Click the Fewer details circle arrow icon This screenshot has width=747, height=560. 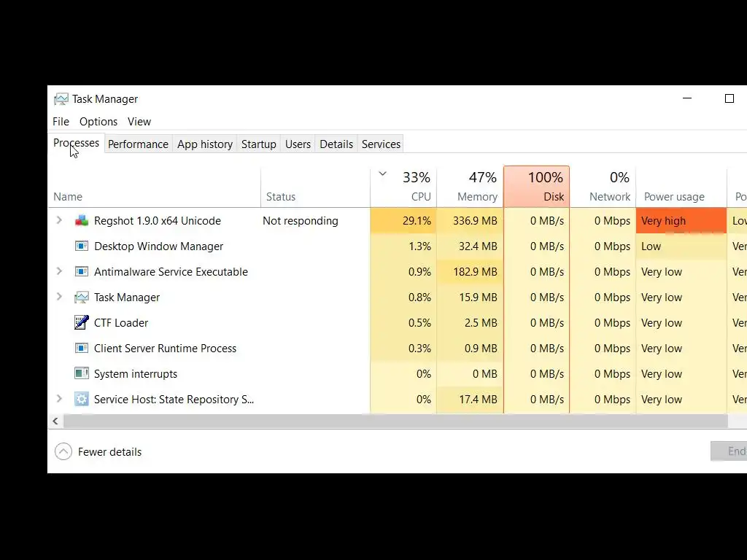[x=63, y=451]
